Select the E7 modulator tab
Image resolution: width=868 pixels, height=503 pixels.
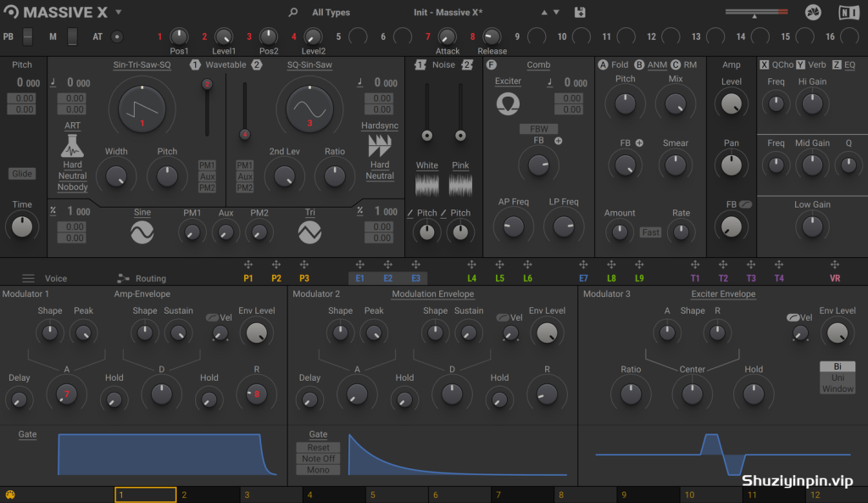tap(583, 278)
